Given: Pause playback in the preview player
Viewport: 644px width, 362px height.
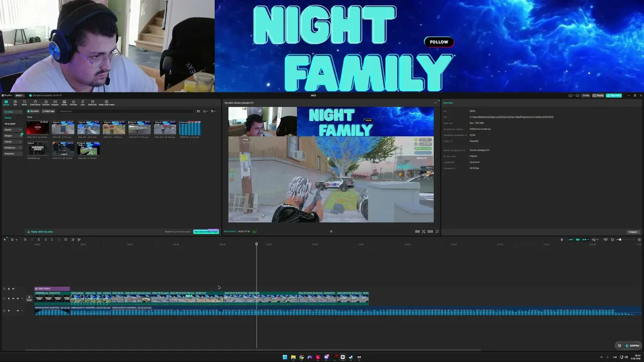Looking at the screenshot, I should [x=331, y=231].
